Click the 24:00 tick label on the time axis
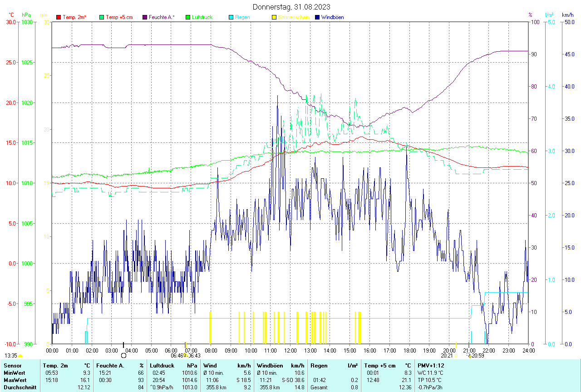The image size is (581, 392). click(528, 350)
